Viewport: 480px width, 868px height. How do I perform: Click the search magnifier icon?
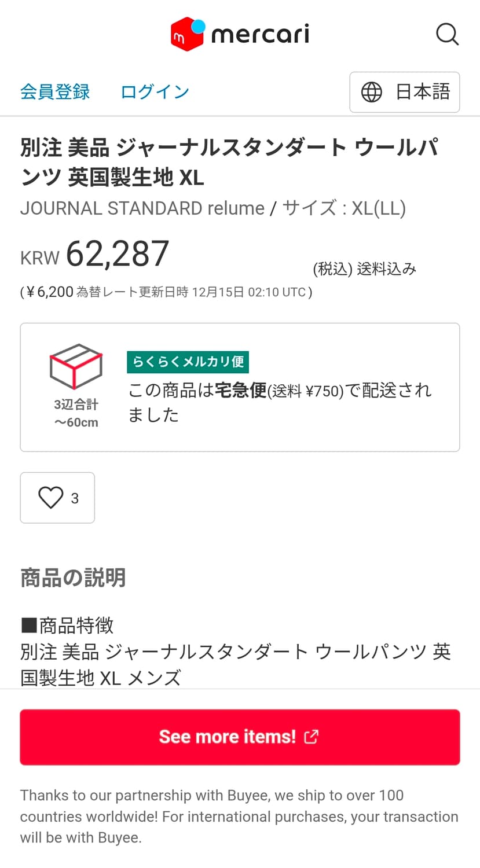pos(447,34)
